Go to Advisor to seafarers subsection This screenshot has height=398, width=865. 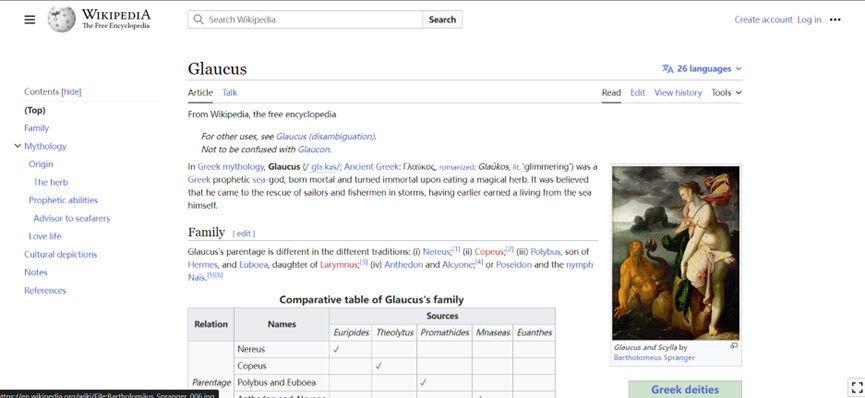pos(72,219)
